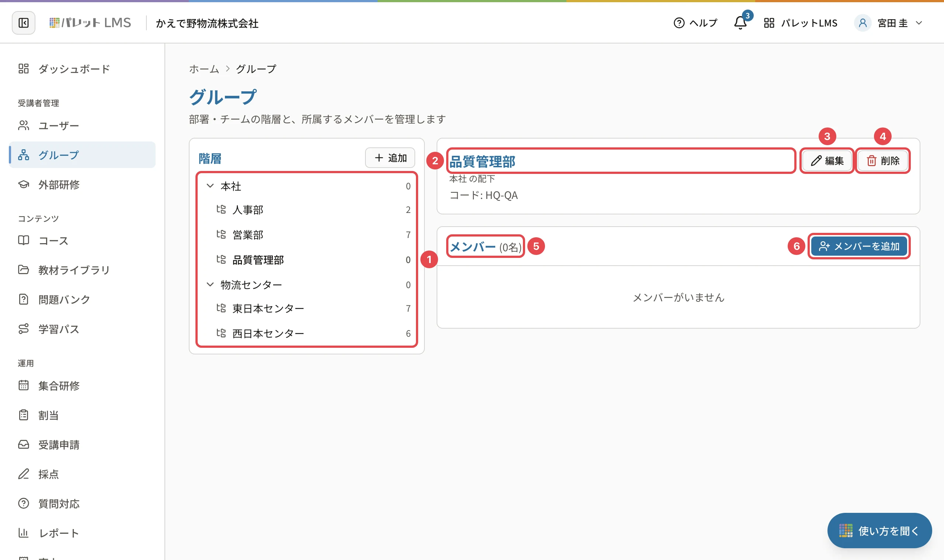944x560 pixels.
Task: Click the 集合研修 calendar icon
Action: click(x=23, y=385)
